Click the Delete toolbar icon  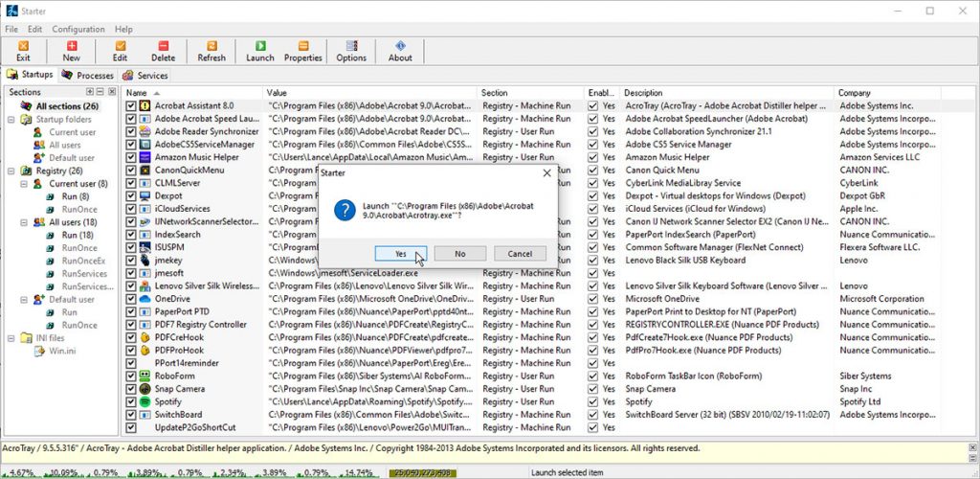[163, 51]
